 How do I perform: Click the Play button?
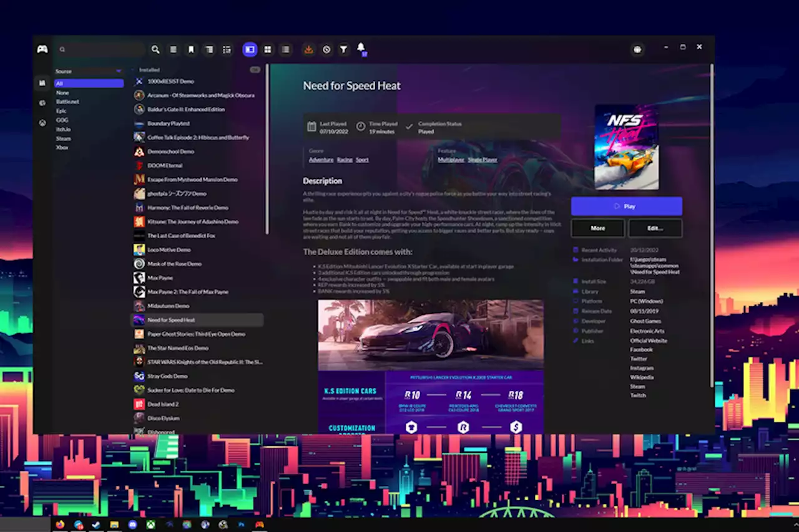coord(626,206)
